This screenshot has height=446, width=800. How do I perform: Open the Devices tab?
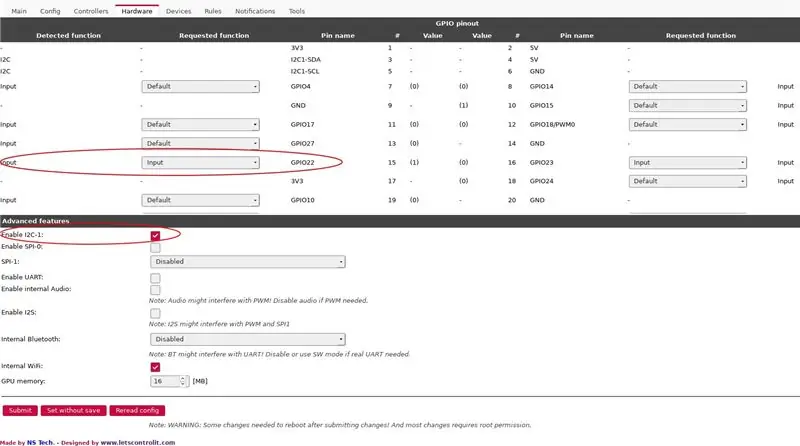click(x=178, y=11)
